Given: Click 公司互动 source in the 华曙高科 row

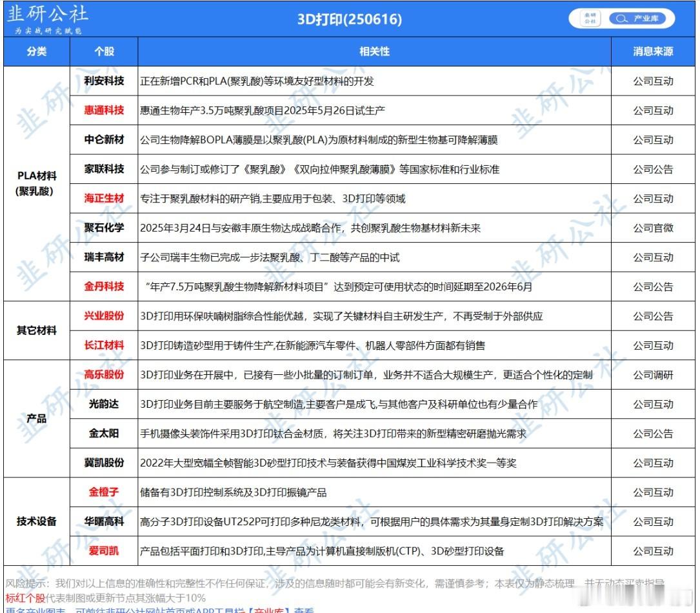Looking at the screenshot, I should click(x=653, y=522).
